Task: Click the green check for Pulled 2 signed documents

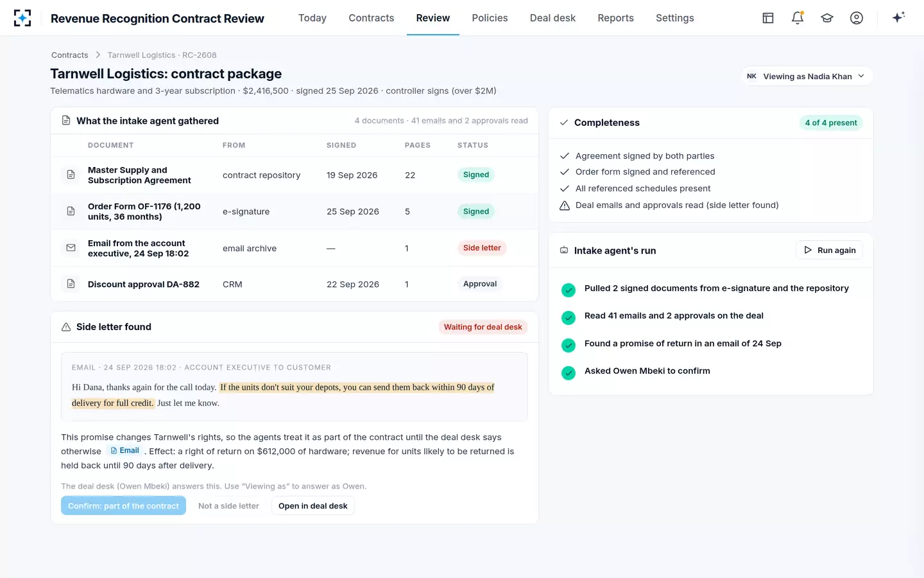Action: point(569,290)
